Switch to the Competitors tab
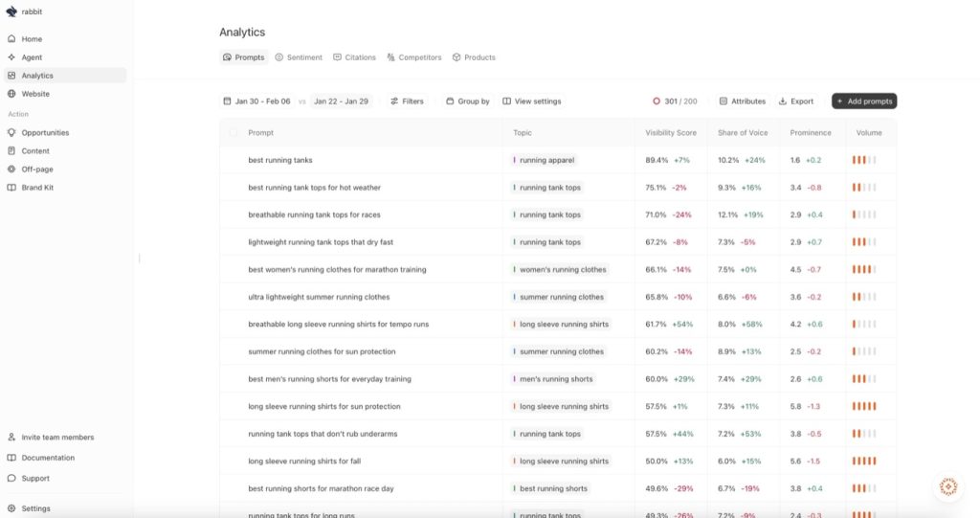Viewport: 980px width, 518px height. (x=414, y=57)
